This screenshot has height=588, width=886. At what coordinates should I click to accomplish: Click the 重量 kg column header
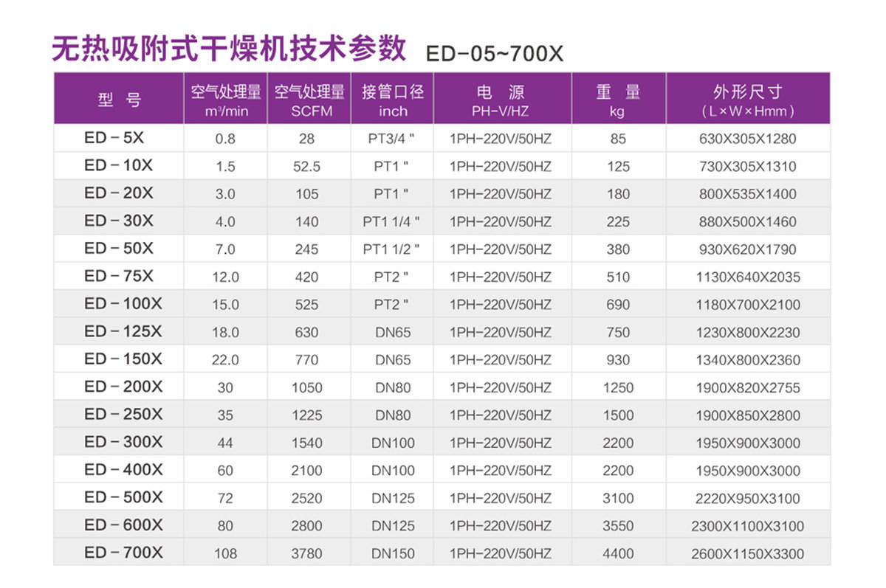[x=618, y=101]
